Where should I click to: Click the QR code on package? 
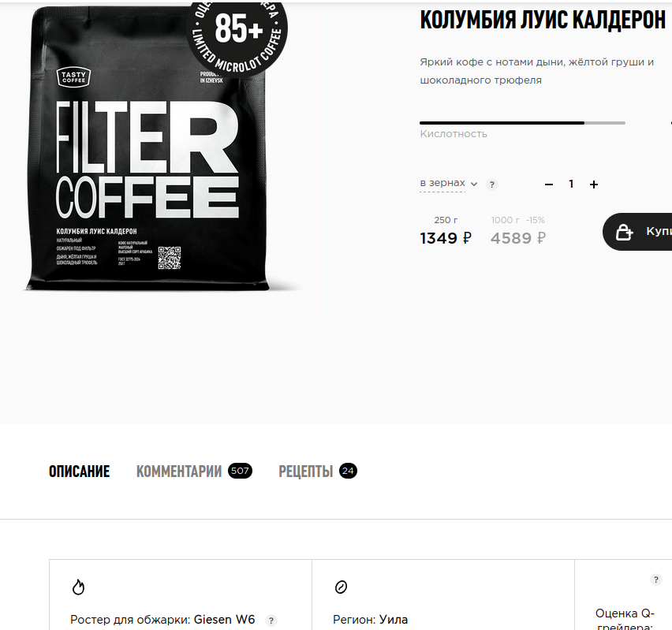170,258
